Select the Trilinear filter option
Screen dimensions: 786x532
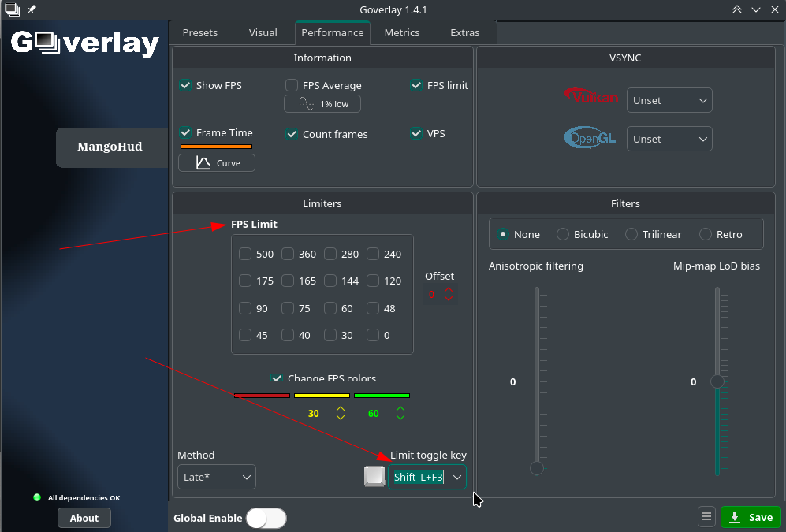pyautogui.click(x=631, y=234)
